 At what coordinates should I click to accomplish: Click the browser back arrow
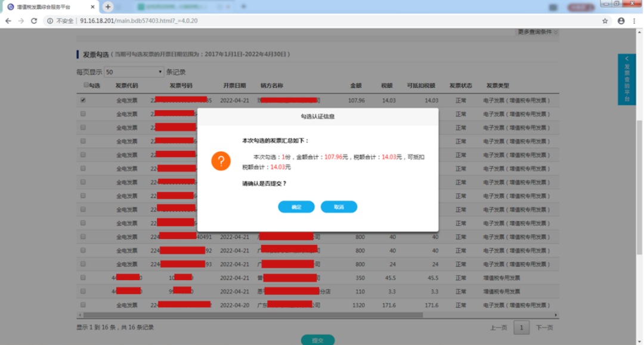(x=8, y=20)
